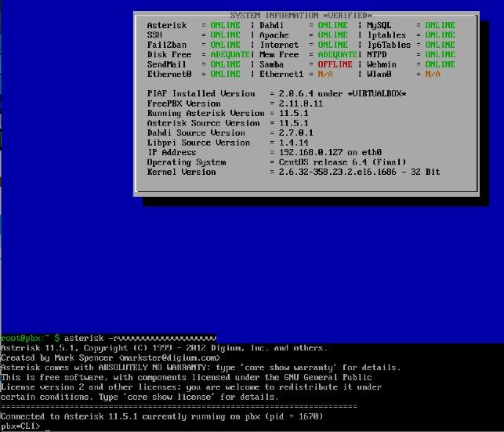
Task: Click the 'PIAF Installed Version' label
Action: coord(201,93)
